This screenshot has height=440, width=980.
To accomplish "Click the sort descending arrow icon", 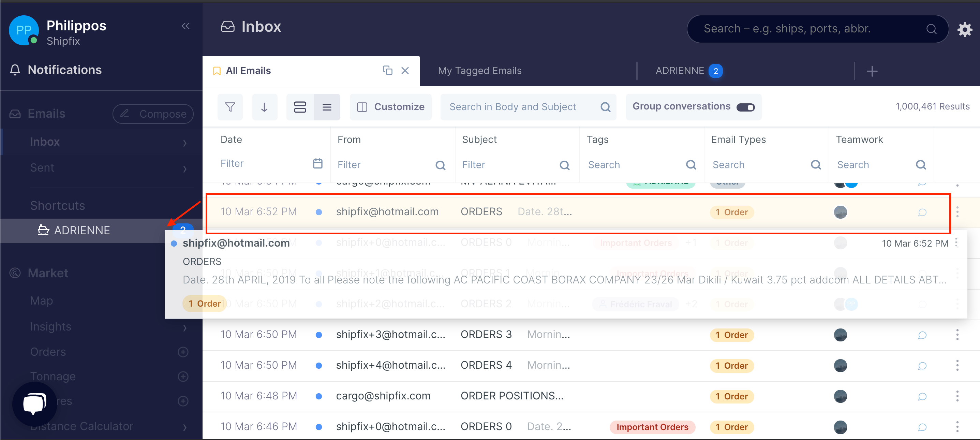I will (264, 107).
